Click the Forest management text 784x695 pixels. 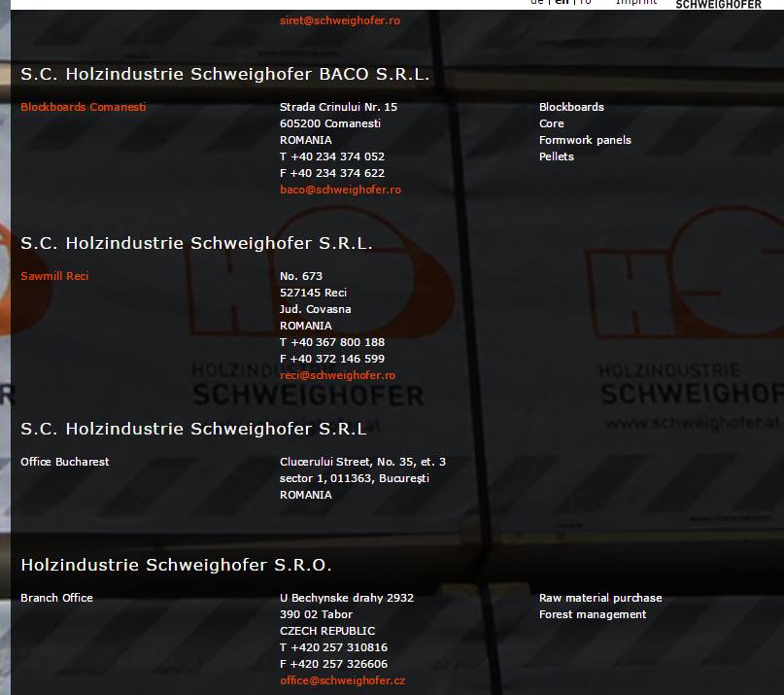tap(593, 614)
